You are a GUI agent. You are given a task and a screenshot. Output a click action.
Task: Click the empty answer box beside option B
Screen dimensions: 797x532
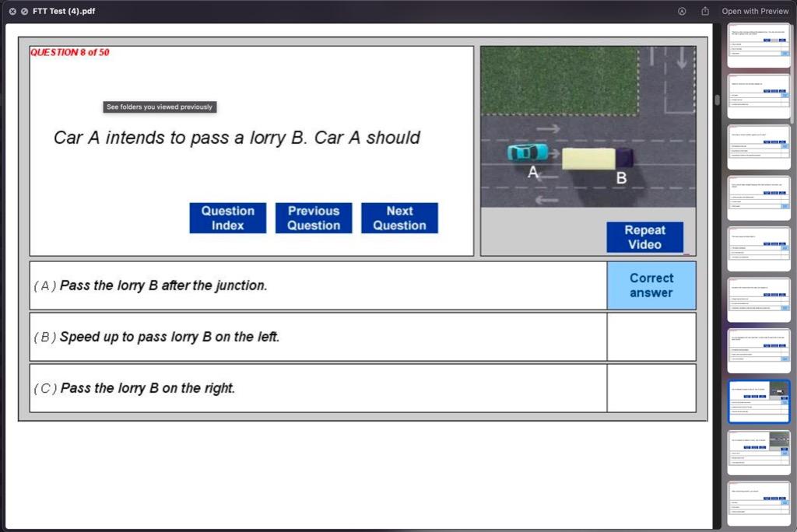pos(651,337)
